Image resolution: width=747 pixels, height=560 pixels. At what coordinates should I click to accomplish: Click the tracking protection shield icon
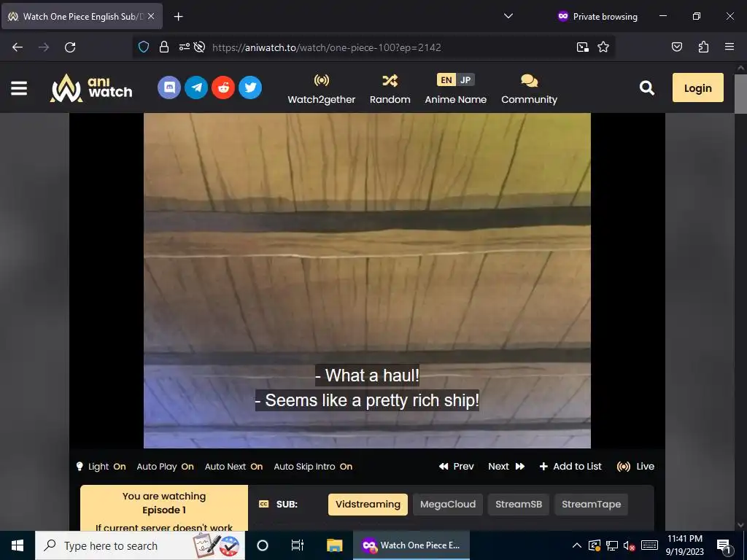(x=144, y=47)
